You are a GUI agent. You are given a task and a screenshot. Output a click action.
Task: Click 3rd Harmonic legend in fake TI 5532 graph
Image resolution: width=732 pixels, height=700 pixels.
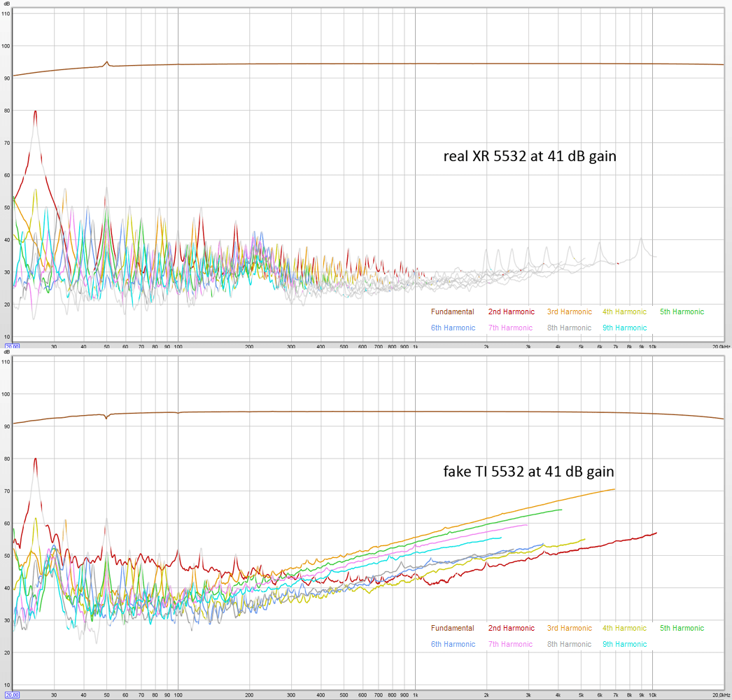(x=569, y=628)
